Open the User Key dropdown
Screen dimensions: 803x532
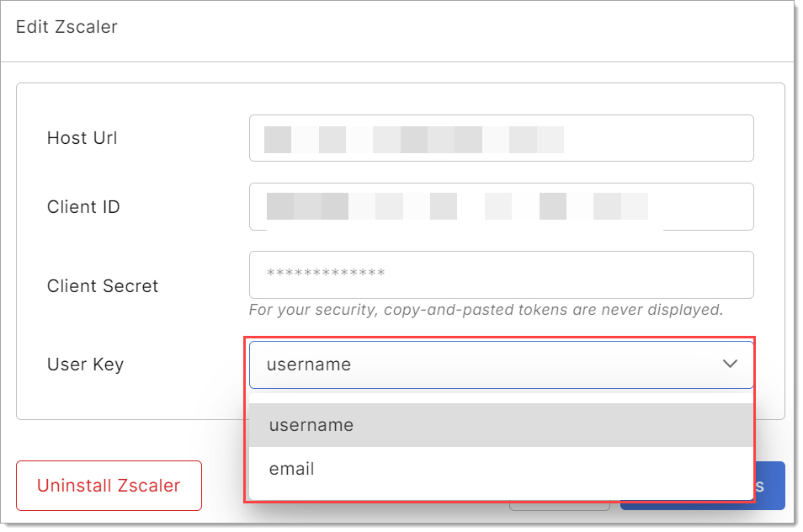pos(501,364)
